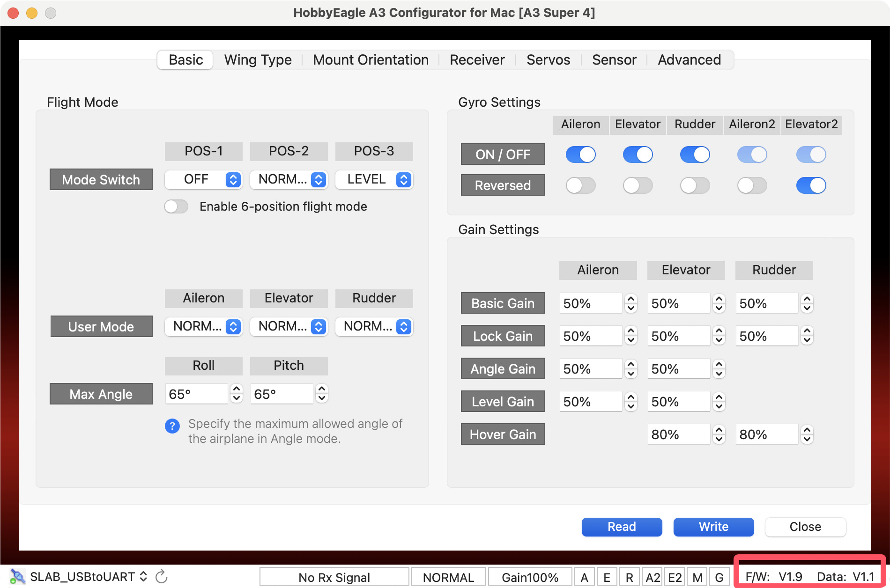Enable 6-position flight mode toggle
The image size is (890, 588).
coord(176,206)
